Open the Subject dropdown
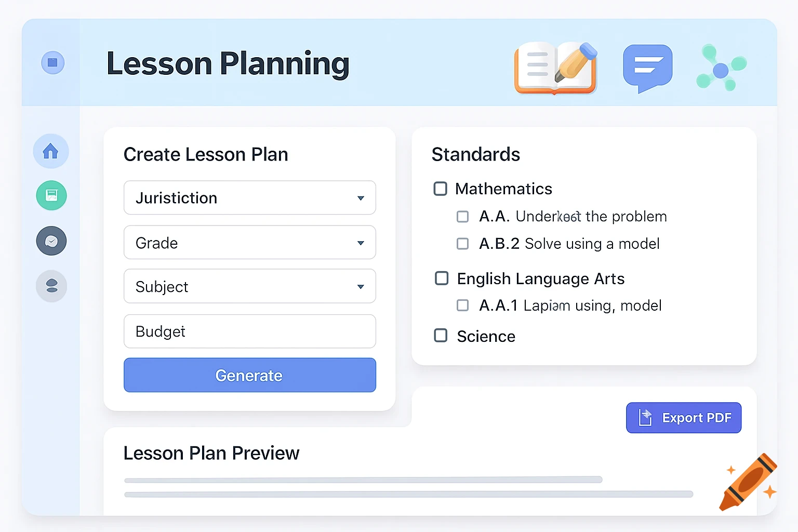The width and height of the screenshot is (798, 532). click(249, 286)
